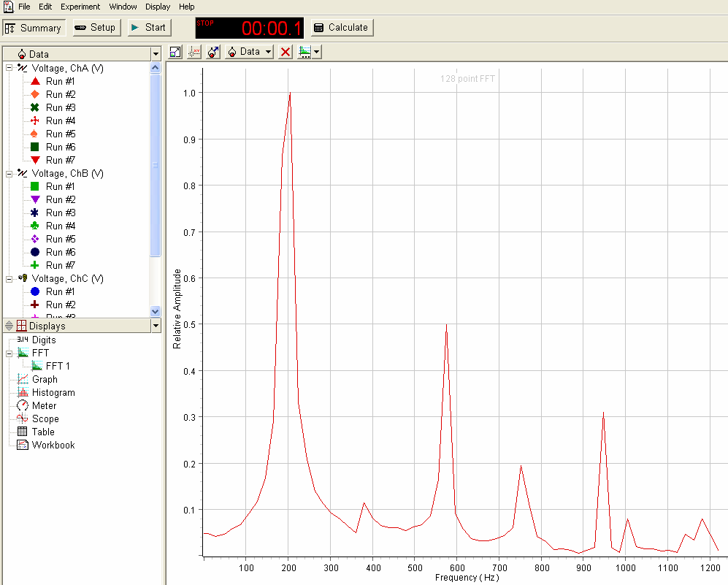Click the Scale to Fit toolbar icon
Image resolution: width=728 pixels, height=585 pixels.
pyautogui.click(x=175, y=52)
